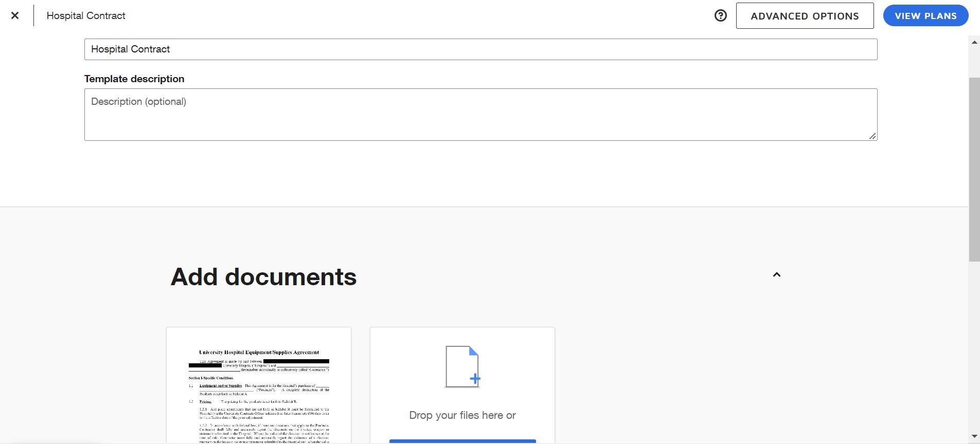Collapse the Add documents section chevron
The image size is (980, 444).
[777, 275]
